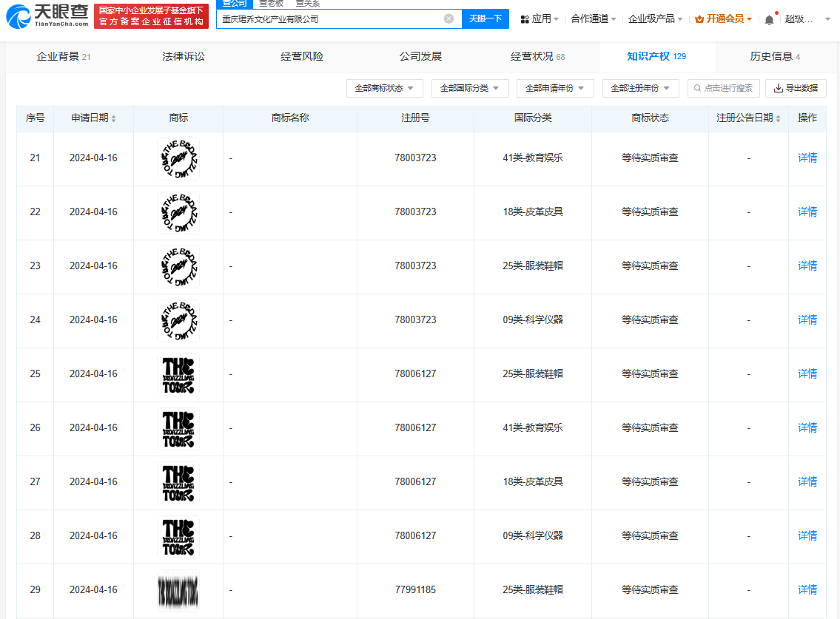840x619 pixels.
Task: Click 18类-皮革皮具 in row 22
Action: click(533, 212)
